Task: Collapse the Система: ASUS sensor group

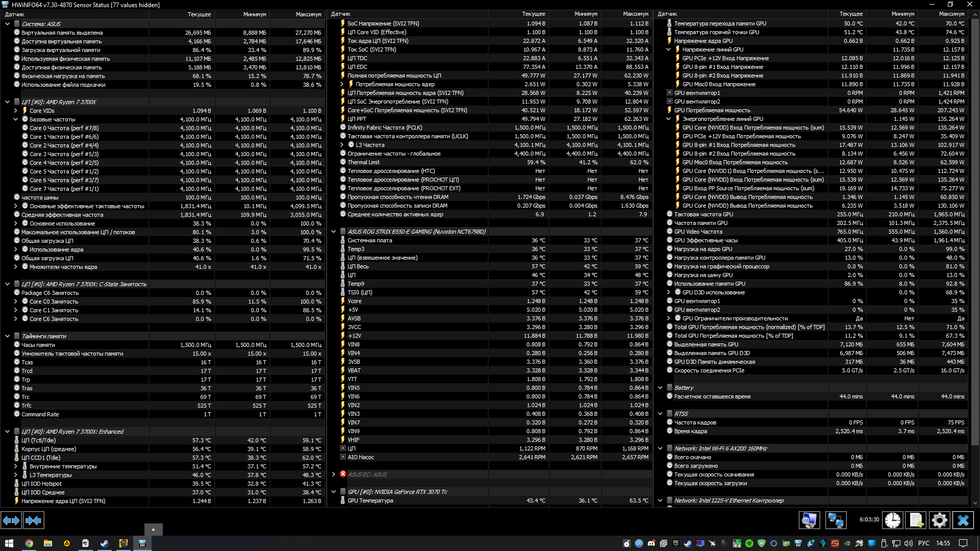Action: click(7, 24)
